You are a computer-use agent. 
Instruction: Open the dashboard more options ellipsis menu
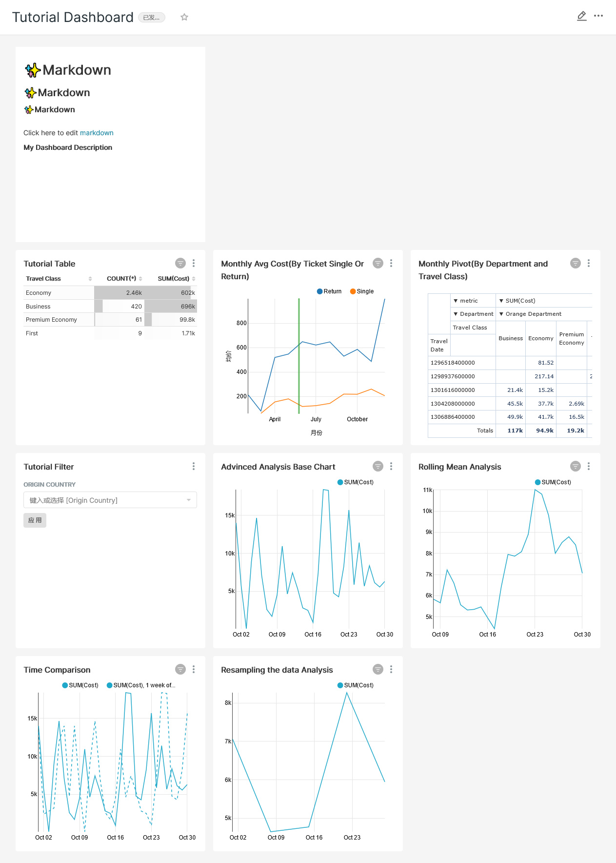point(598,16)
